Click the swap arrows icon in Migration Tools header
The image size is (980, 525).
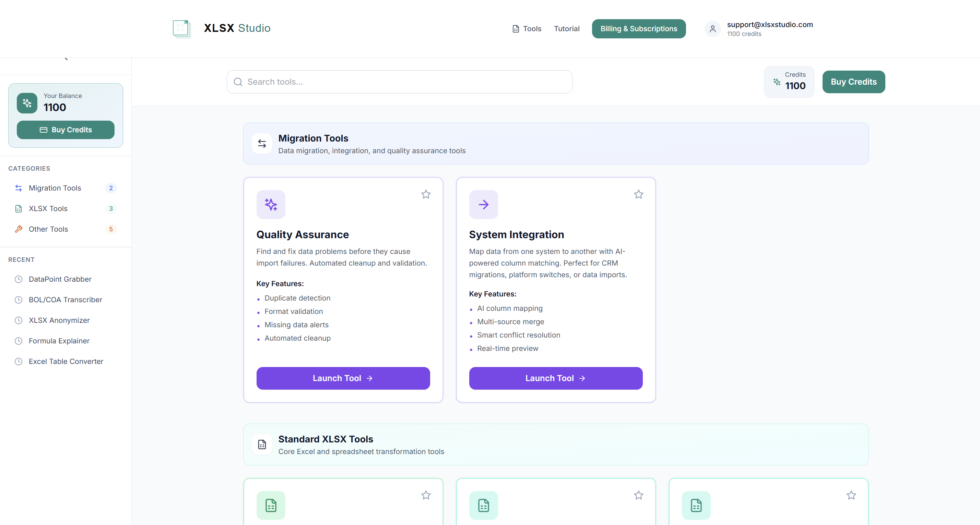[x=262, y=144]
